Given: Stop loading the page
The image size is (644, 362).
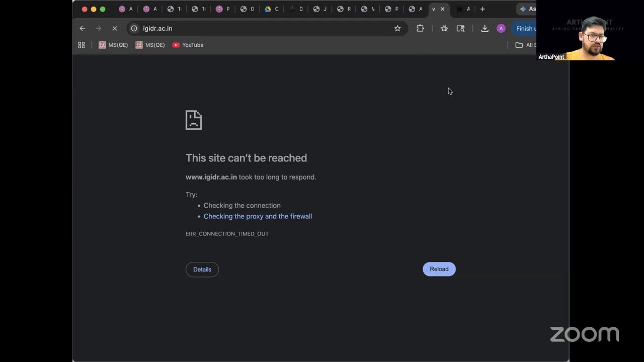Looking at the screenshot, I should point(115,29).
